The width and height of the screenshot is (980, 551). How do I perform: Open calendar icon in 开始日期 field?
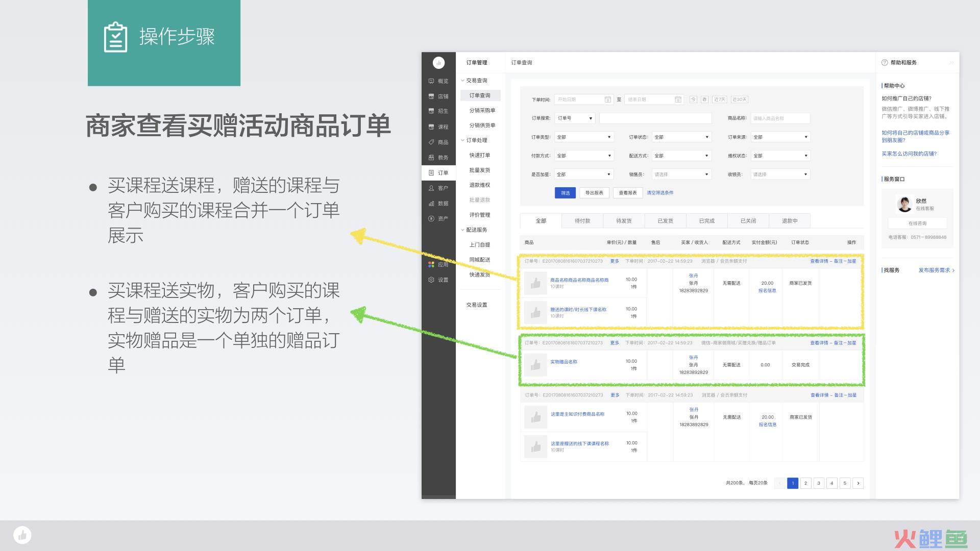coord(607,99)
